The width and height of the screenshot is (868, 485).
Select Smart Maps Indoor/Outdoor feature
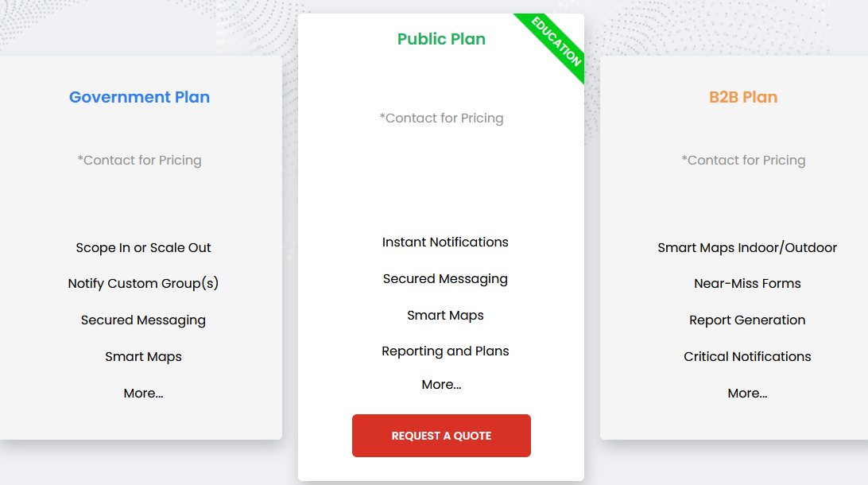pyautogui.click(x=747, y=247)
